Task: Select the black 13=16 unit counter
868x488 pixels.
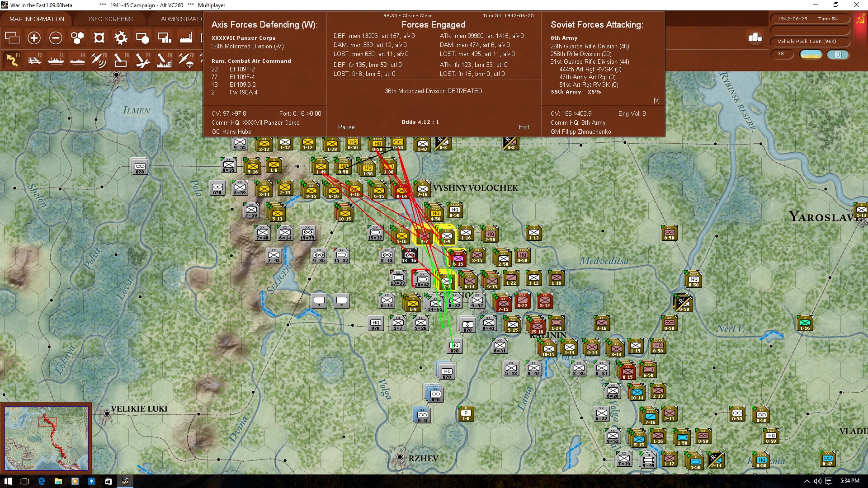Action: (409, 255)
